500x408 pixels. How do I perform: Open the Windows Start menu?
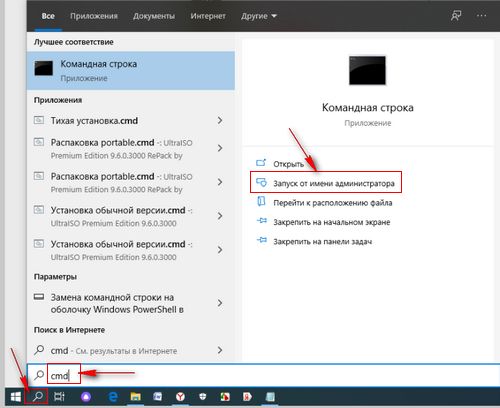pos(15,396)
